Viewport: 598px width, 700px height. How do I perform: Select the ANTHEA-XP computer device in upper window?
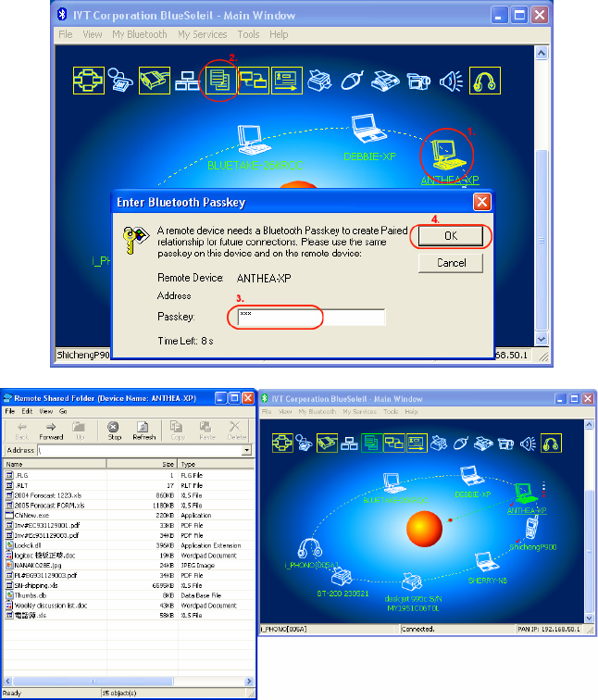pos(448,155)
